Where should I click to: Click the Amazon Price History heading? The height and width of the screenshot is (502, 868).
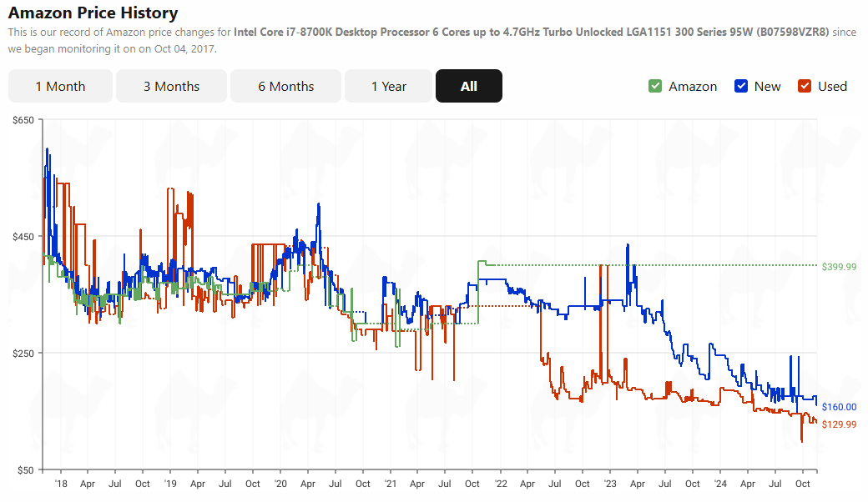93,13
